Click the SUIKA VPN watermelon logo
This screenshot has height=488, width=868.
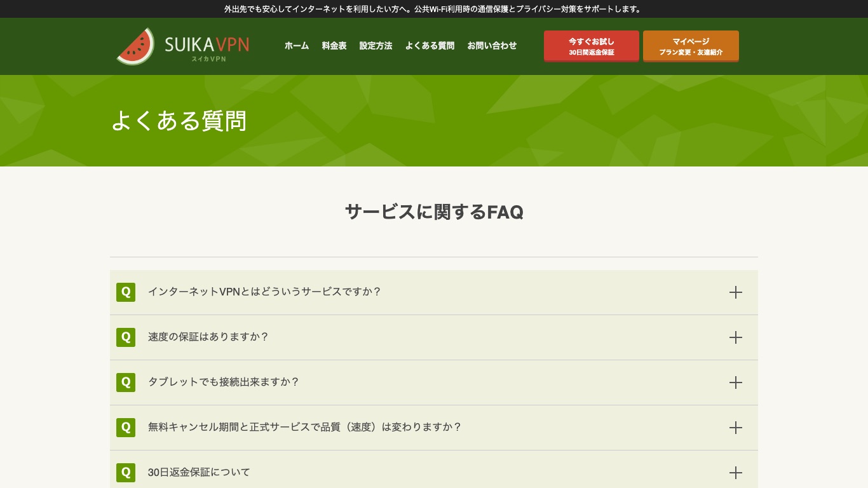(135, 46)
